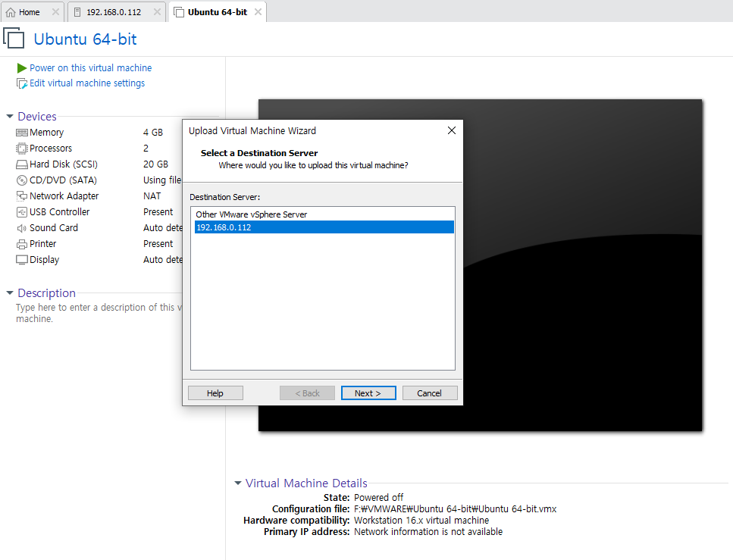733x560 pixels.
Task: Click Power on this virtual machine
Action: coord(91,67)
